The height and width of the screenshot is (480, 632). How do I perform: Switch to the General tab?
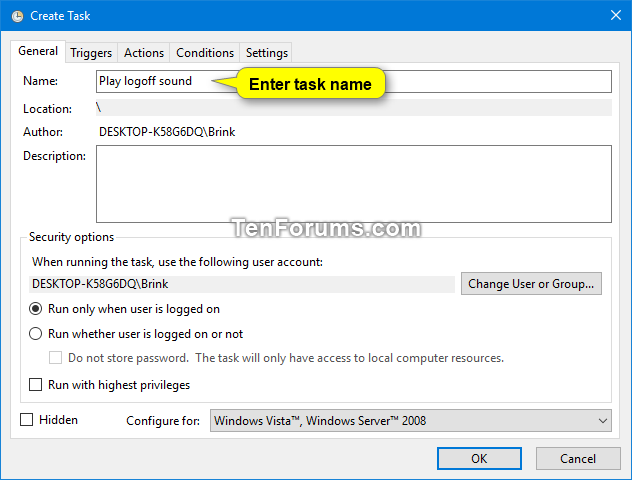point(38,51)
